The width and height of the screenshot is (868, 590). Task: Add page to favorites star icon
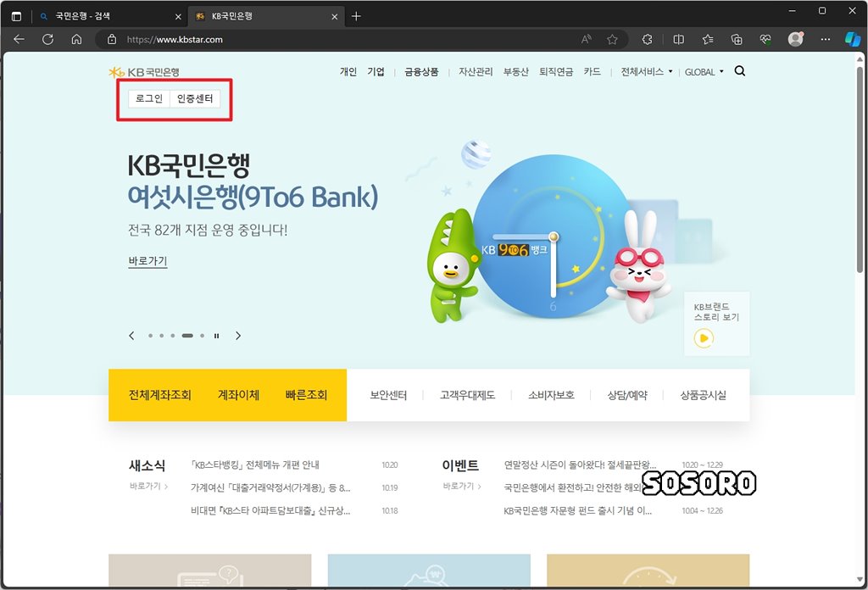point(612,39)
